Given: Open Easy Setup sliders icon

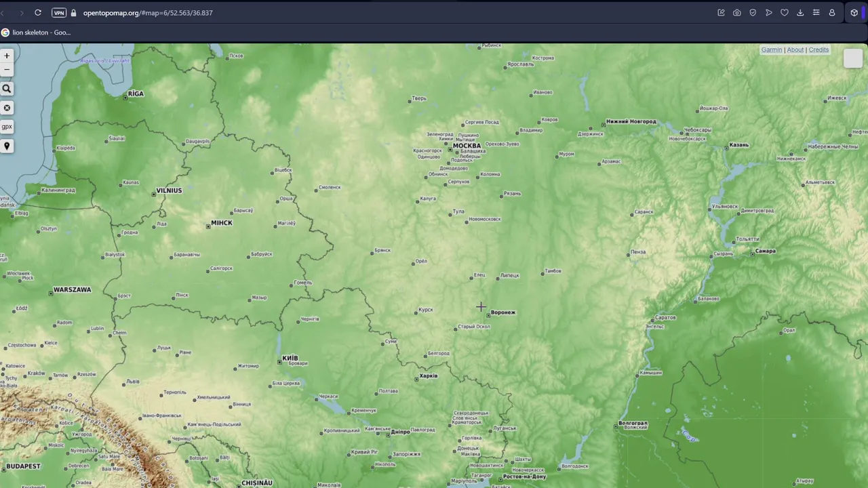Looking at the screenshot, I should [x=816, y=13].
